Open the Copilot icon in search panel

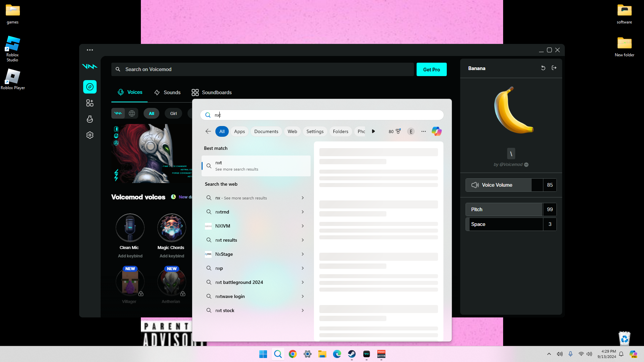coord(436,131)
